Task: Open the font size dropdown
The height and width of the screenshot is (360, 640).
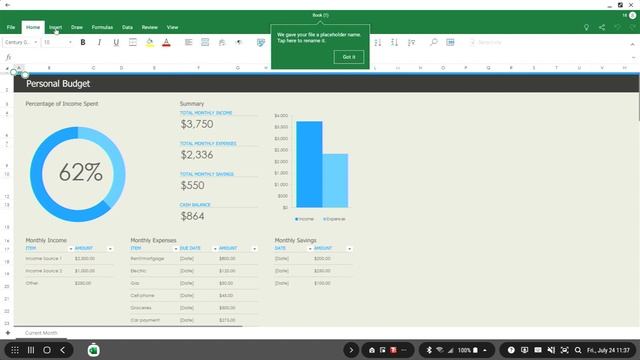Action: click(x=58, y=42)
